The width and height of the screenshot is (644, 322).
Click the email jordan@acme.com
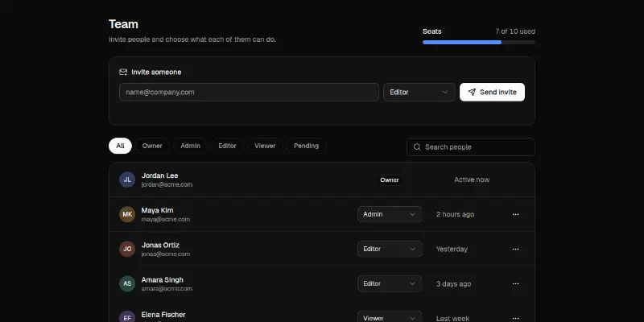pos(167,185)
